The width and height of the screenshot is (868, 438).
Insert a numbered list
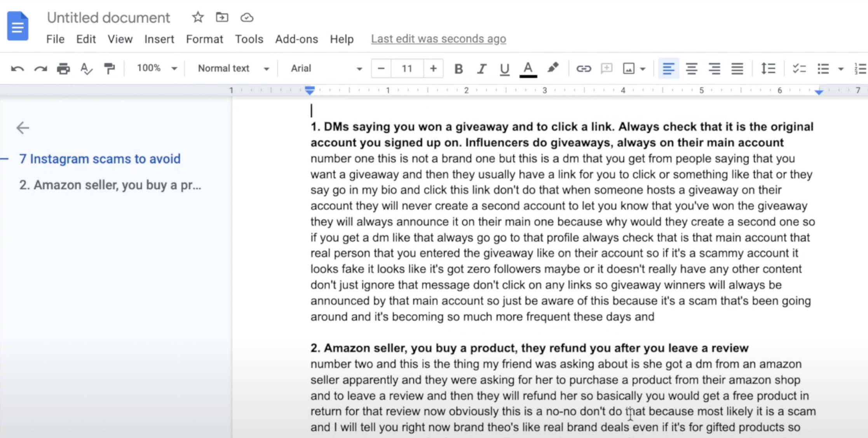click(860, 69)
